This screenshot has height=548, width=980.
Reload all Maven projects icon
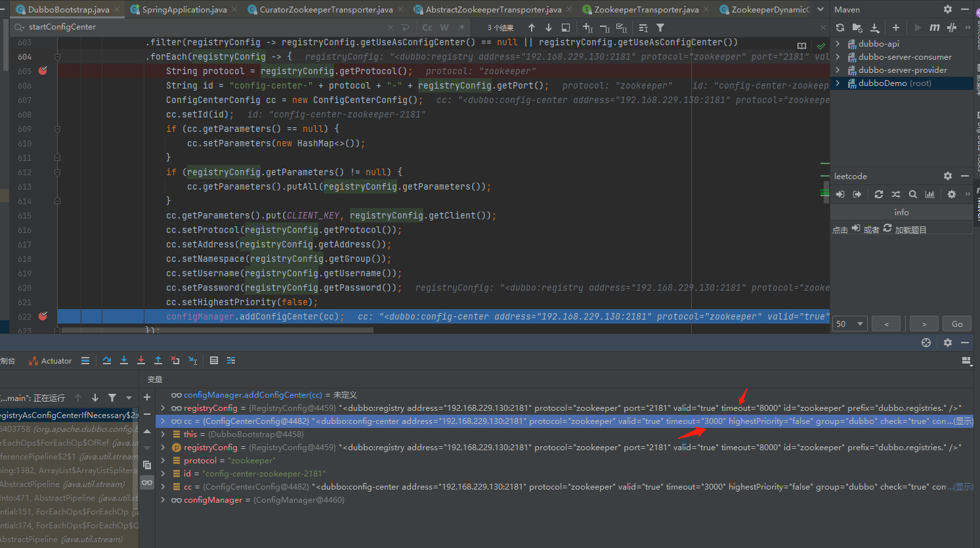pyautogui.click(x=840, y=28)
